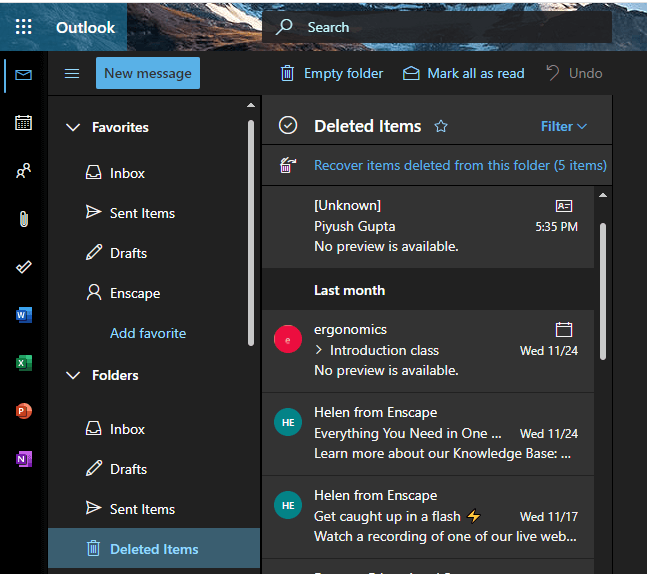Image resolution: width=647 pixels, height=574 pixels.
Task: Open the Filter dropdown
Action: (564, 126)
